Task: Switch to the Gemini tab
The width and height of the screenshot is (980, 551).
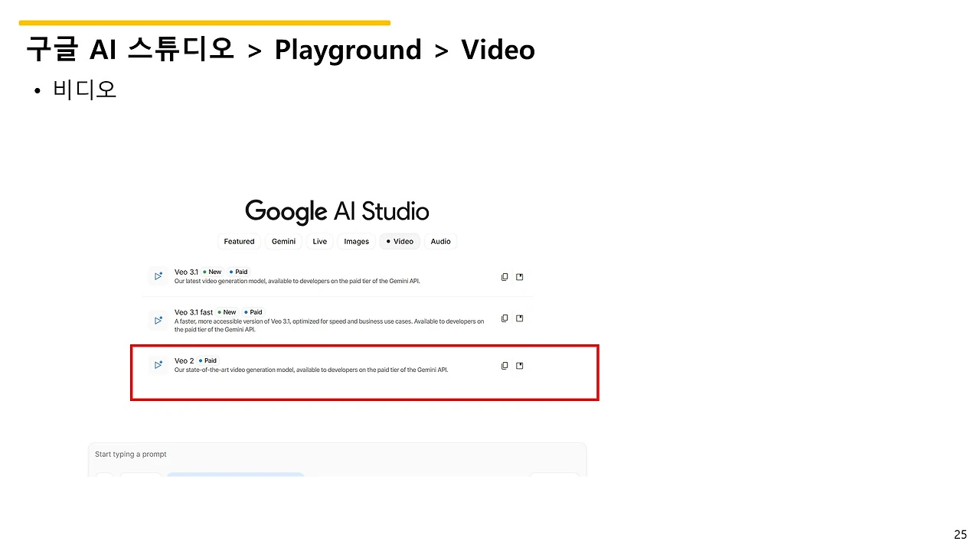Action: [283, 241]
